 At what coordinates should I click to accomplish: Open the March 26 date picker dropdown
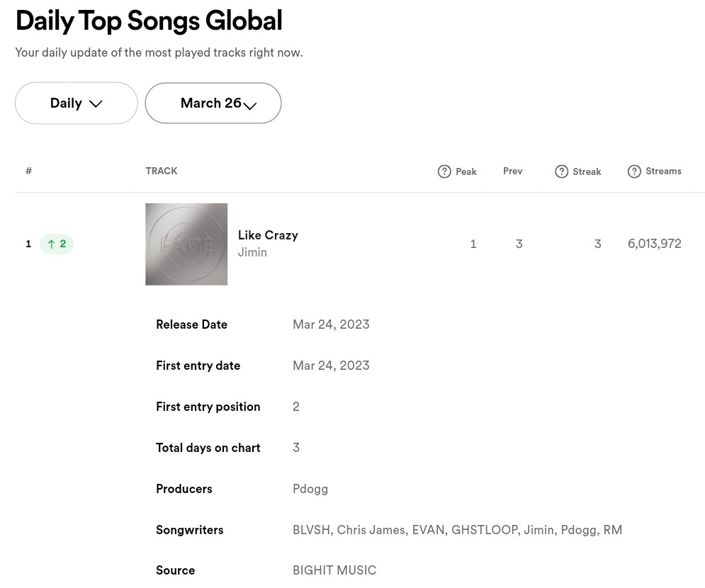(x=211, y=103)
